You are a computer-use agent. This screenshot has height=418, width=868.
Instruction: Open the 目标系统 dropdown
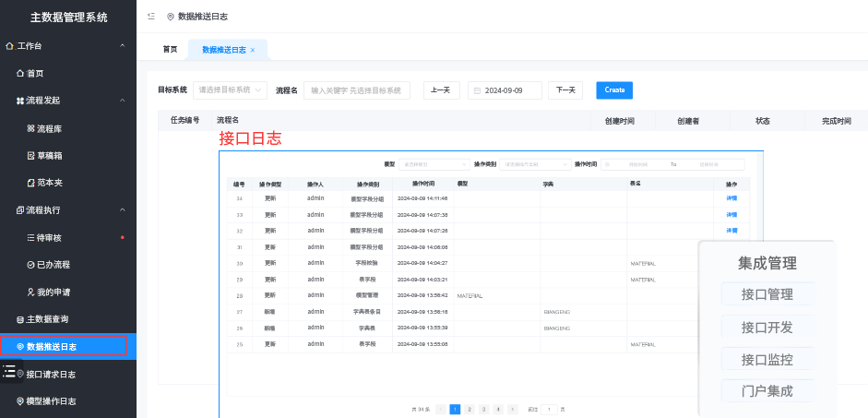230,90
